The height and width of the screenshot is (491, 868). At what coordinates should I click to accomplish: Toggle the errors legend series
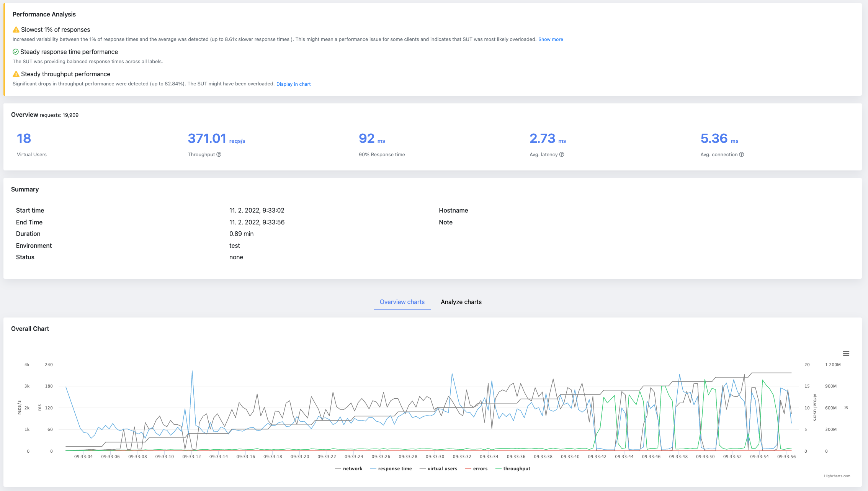pos(476,469)
